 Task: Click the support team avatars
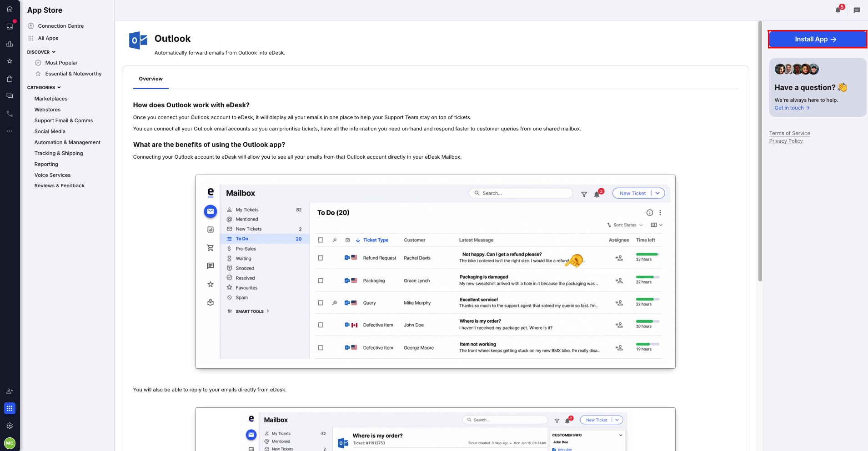point(797,69)
